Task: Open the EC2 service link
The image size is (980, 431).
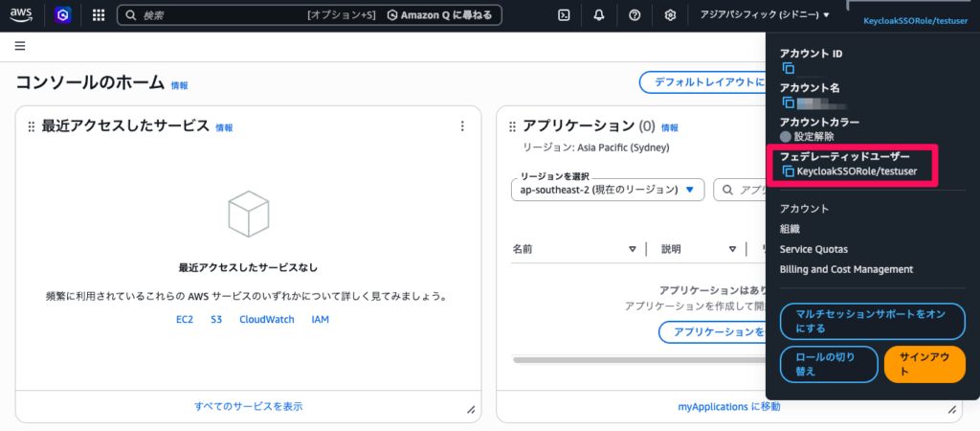Action: tap(185, 319)
